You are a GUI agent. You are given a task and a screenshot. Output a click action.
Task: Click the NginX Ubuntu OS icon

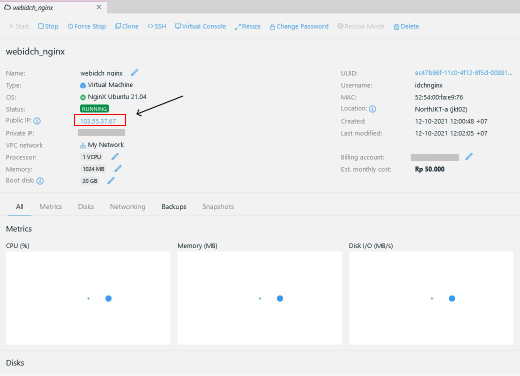83,97
